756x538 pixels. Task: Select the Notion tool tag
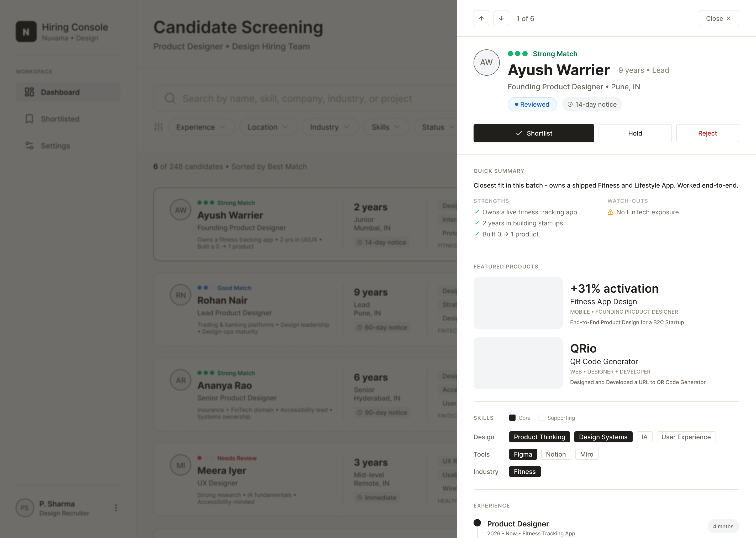pos(556,454)
